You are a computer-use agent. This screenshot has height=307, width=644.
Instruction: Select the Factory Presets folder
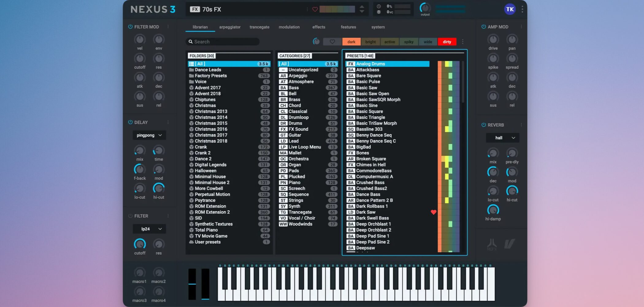click(229, 76)
